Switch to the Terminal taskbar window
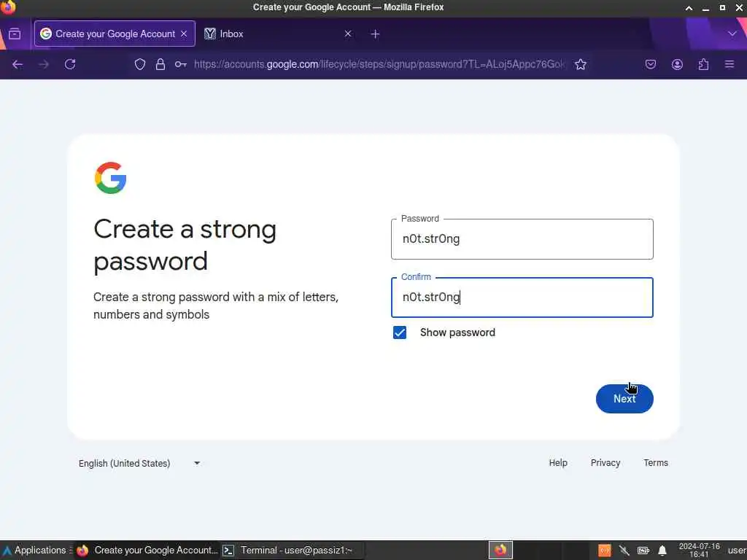 coord(292,551)
